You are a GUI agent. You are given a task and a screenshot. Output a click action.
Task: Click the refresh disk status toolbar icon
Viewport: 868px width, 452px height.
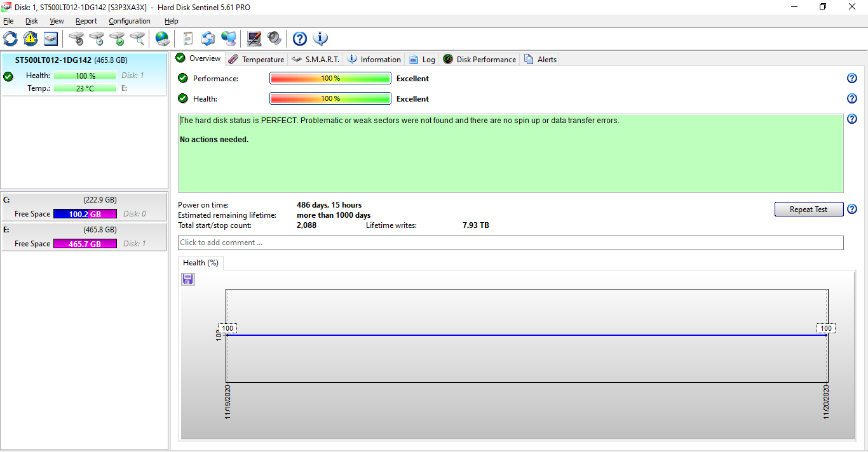[x=10, y=39]
